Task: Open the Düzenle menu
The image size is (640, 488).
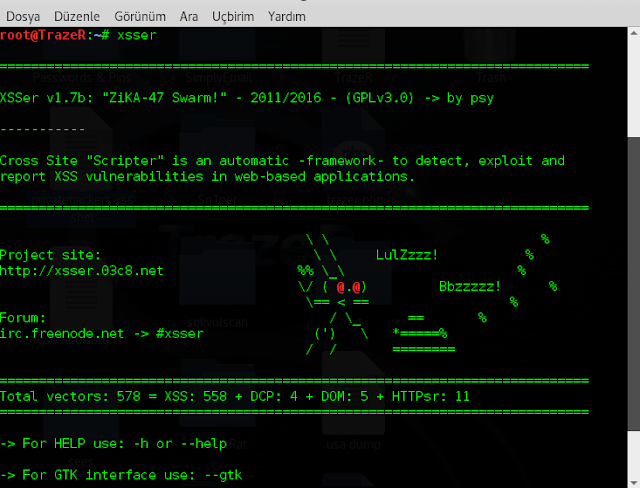Action: pos(76,16)
